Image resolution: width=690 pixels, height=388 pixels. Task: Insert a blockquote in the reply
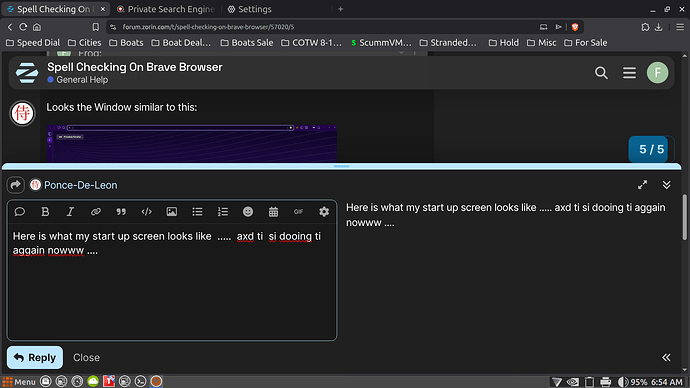(121, 212)
